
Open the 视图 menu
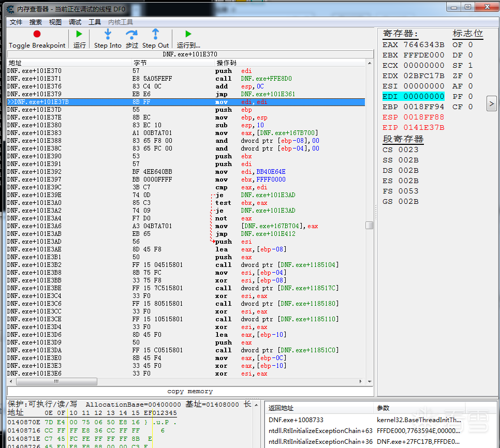pos(55,22)
